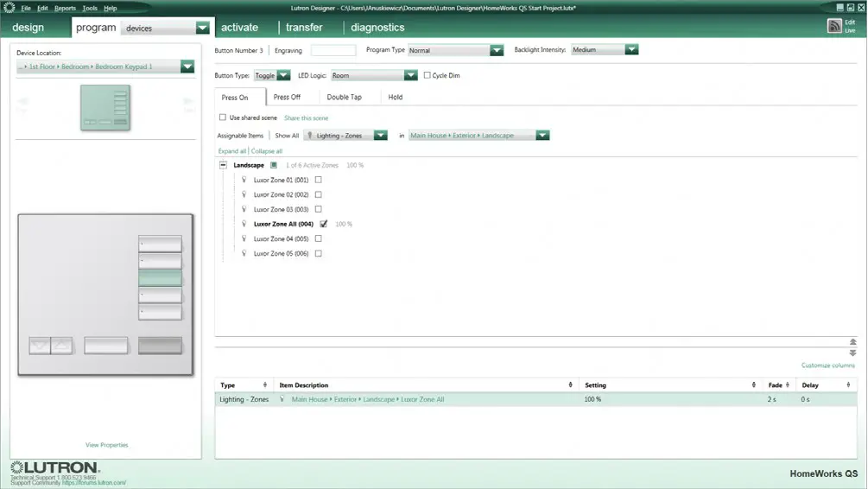This screenshot has height=489, width=868.
Task: Open Device Location dropdown
Action: click(187, 67)
